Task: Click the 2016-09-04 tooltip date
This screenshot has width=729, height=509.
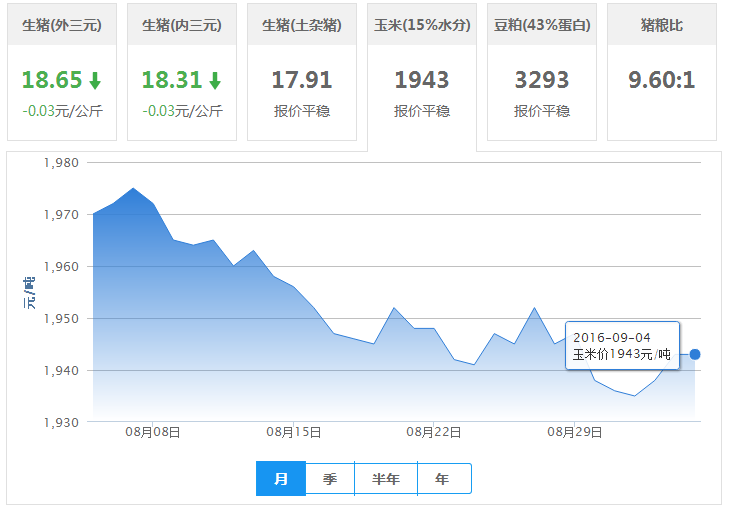Action: tap(612, 337)
